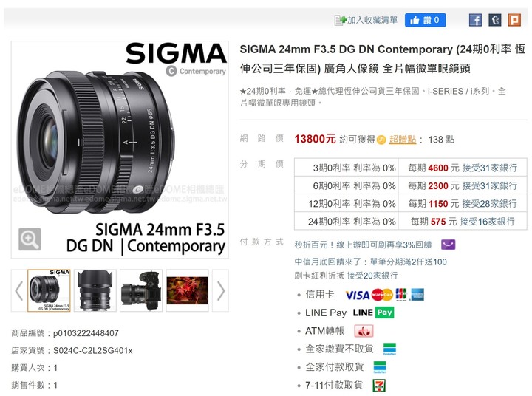
Task: Open the 超贈點 bonus points link
Action: 403,140
